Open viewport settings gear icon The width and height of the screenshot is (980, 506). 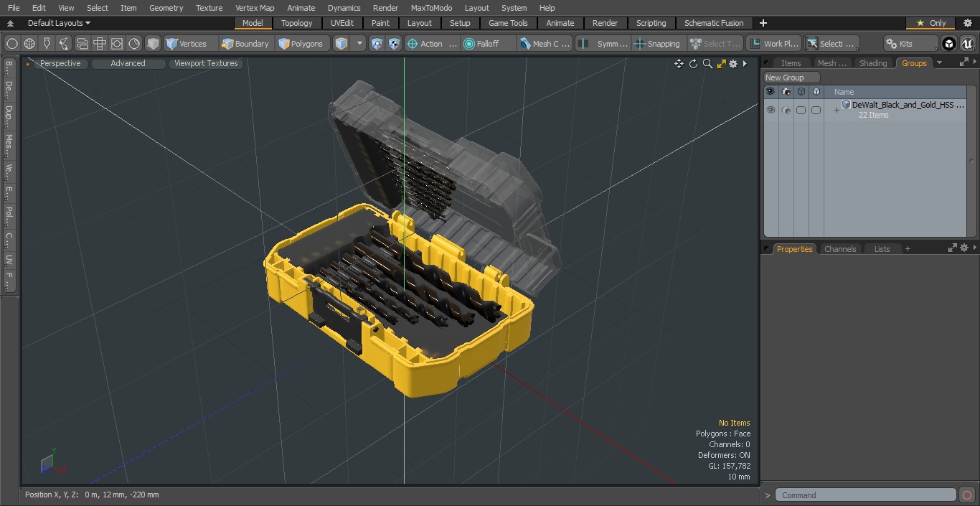733,64
